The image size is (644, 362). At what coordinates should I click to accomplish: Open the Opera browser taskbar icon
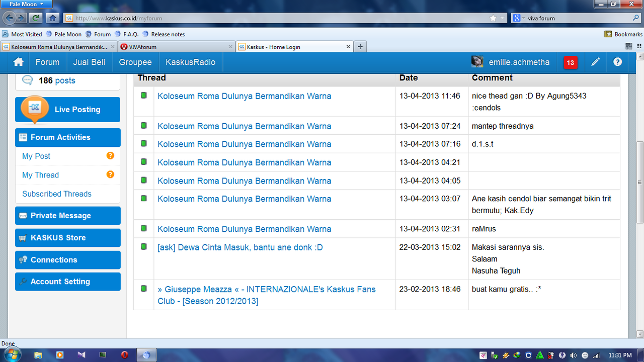(x=124, y=355)
